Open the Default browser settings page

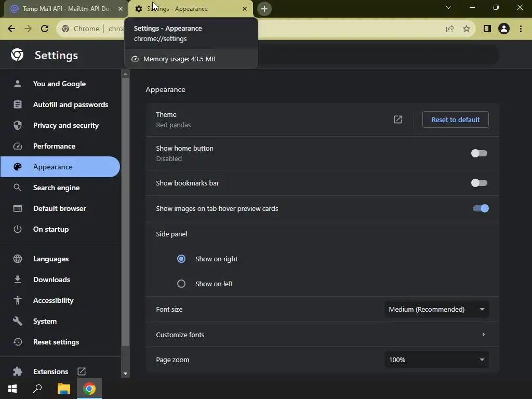tap(60, 208)
